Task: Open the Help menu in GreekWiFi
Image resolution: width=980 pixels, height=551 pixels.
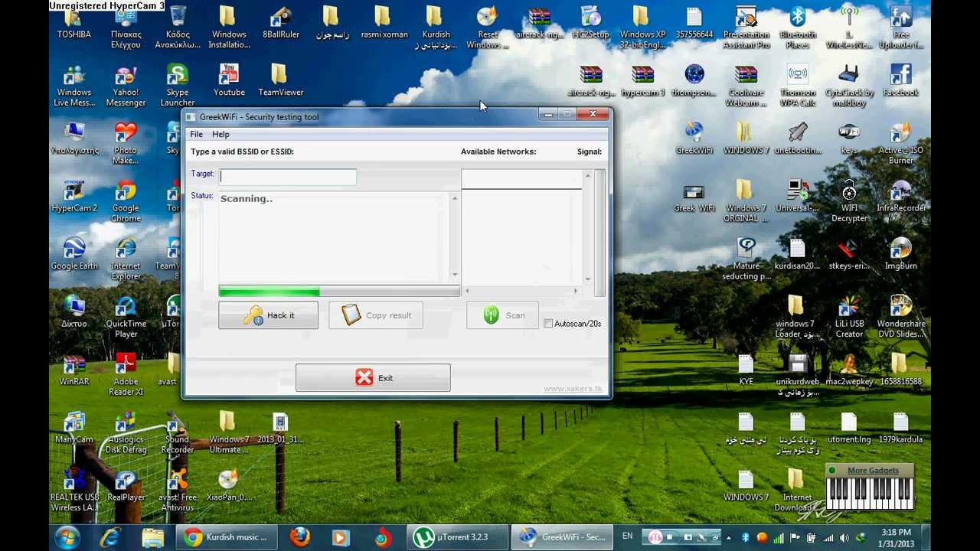Action: point(220,135)
